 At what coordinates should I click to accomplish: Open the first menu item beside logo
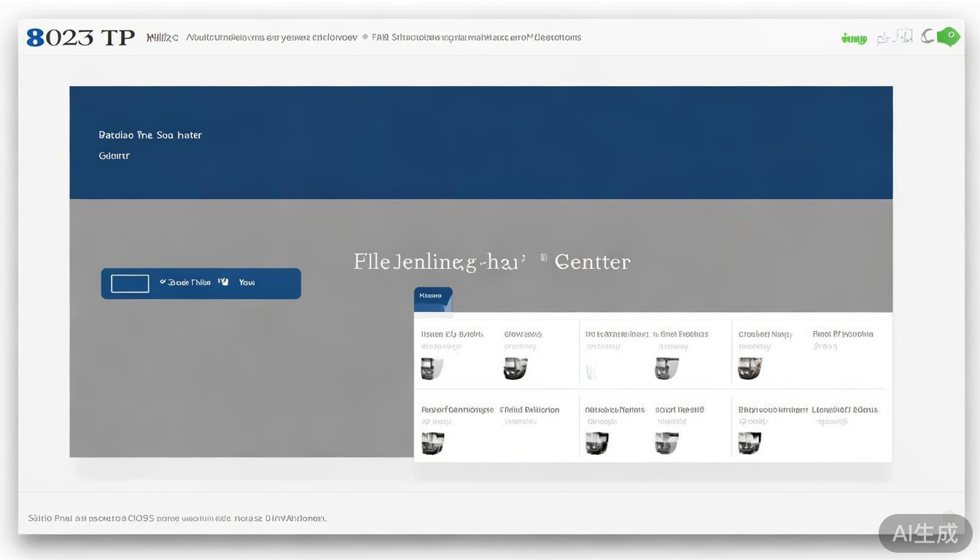(162, 37)
